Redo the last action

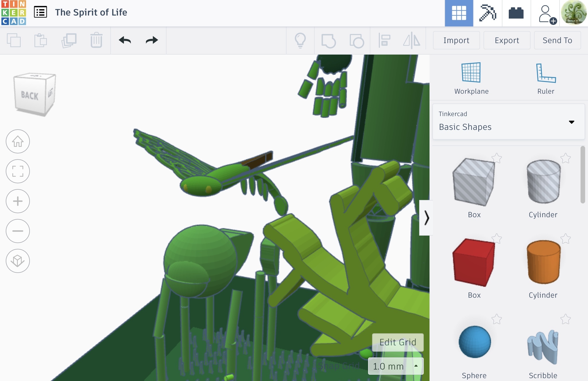click(x=152, y=40)
